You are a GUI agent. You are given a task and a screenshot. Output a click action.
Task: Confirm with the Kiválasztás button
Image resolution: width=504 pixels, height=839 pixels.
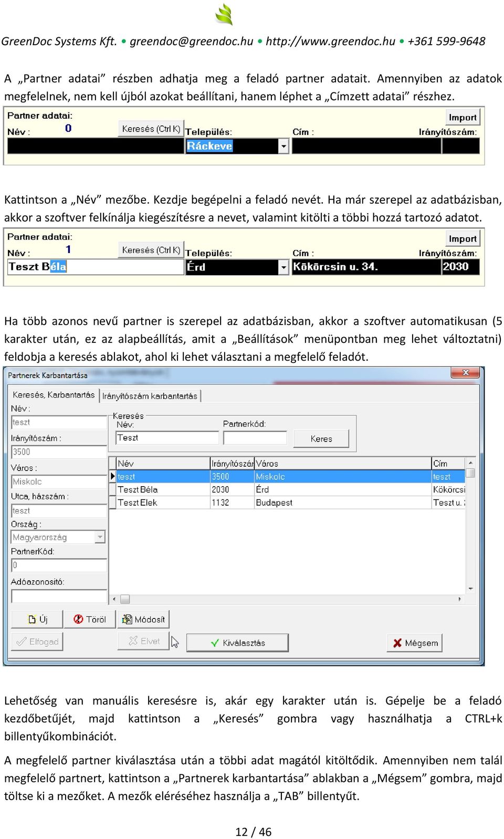[237, 643]
